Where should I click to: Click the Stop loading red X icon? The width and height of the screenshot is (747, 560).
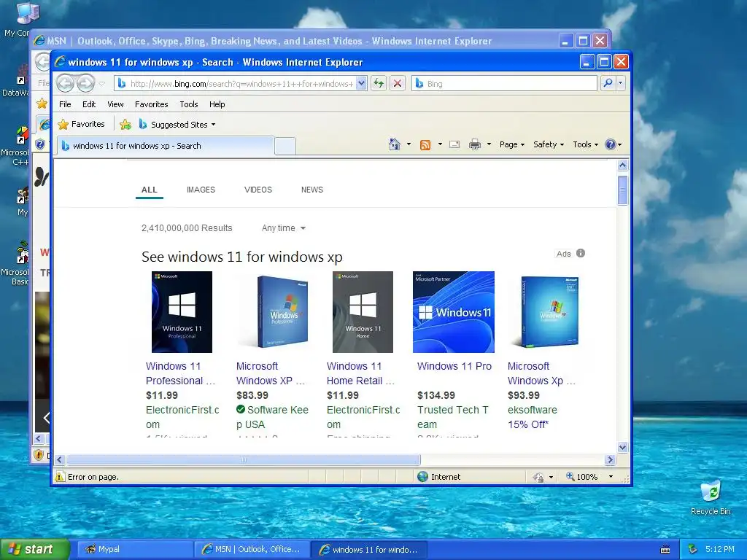(x=398, y=83)
